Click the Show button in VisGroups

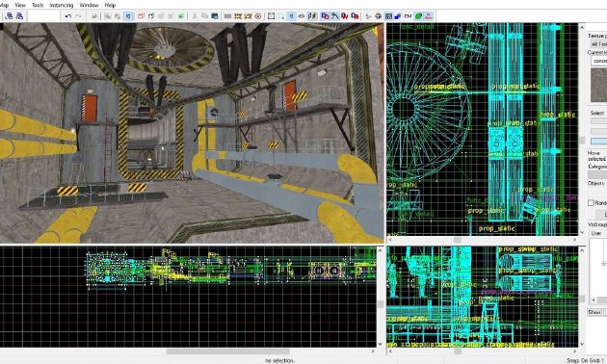(x=594, y=312)
